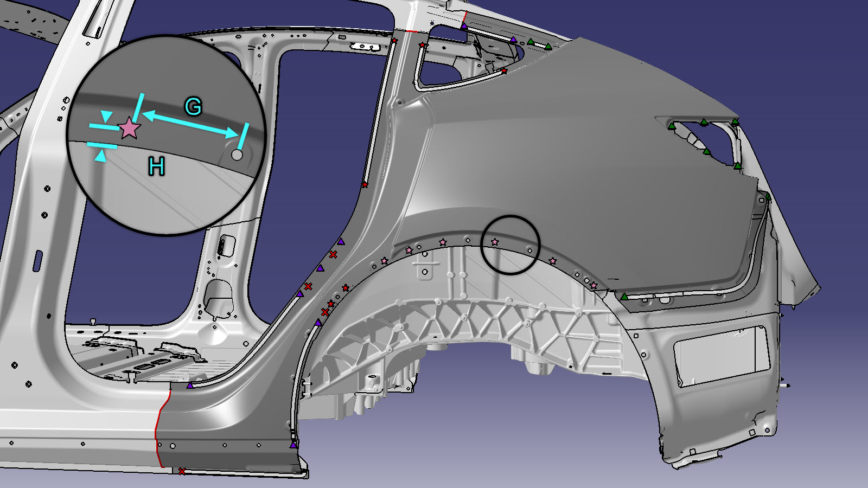This screenshot has height=488, width=868.
Task: Select red star at middle of C-pillar seam
Action: pyautogui.click(x=365, y=185)
